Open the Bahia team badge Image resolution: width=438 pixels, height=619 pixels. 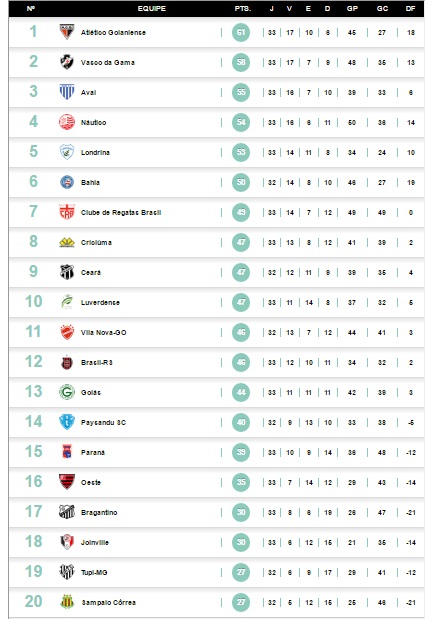click(x=67, y=182)
